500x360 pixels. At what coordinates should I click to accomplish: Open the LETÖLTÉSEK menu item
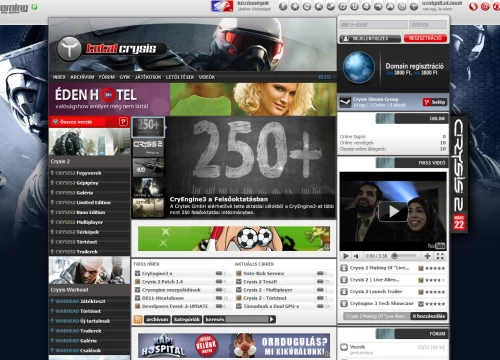tap(180, 77)
